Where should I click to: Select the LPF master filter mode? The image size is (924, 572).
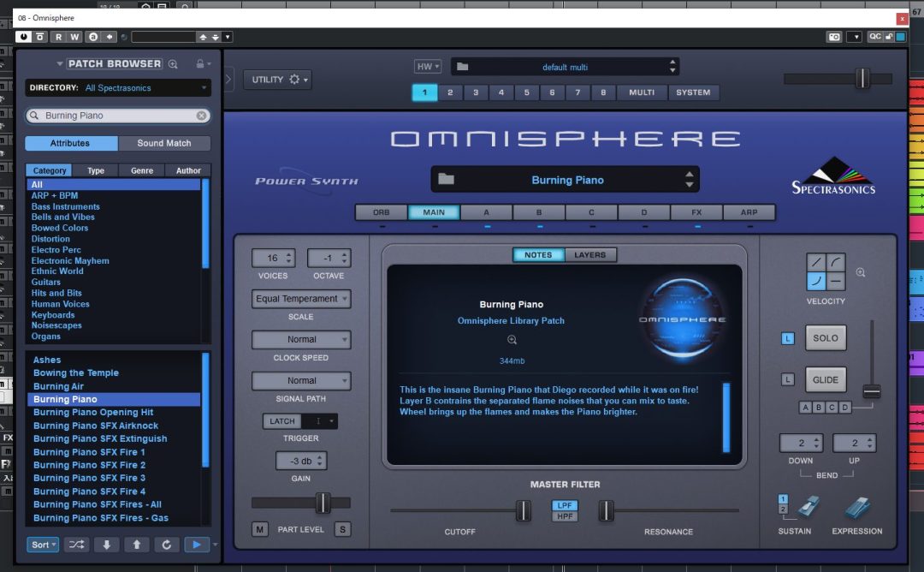(x=565, y=505)
